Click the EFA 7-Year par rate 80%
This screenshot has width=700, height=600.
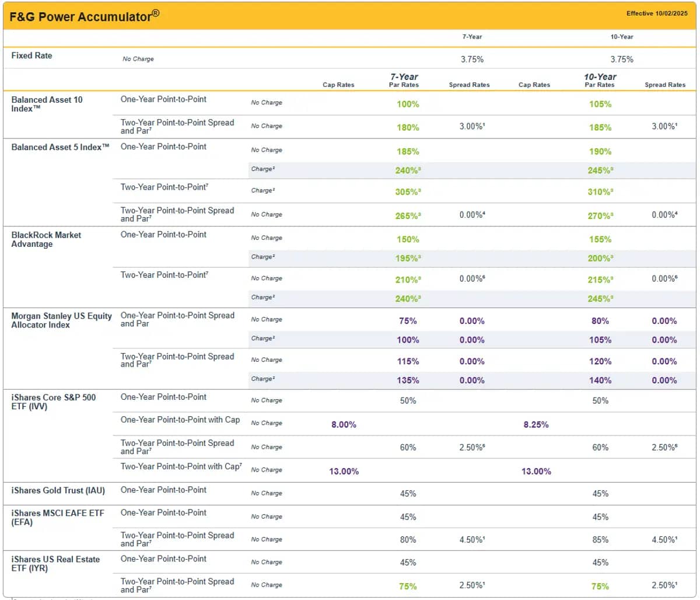[408, 540]
